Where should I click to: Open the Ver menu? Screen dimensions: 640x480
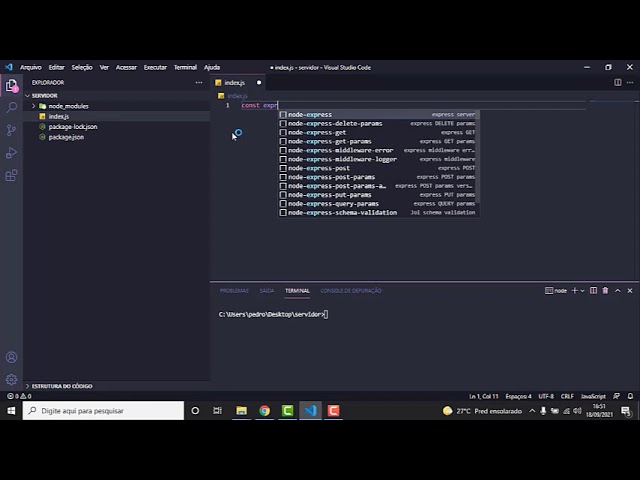tap(104, 67)
